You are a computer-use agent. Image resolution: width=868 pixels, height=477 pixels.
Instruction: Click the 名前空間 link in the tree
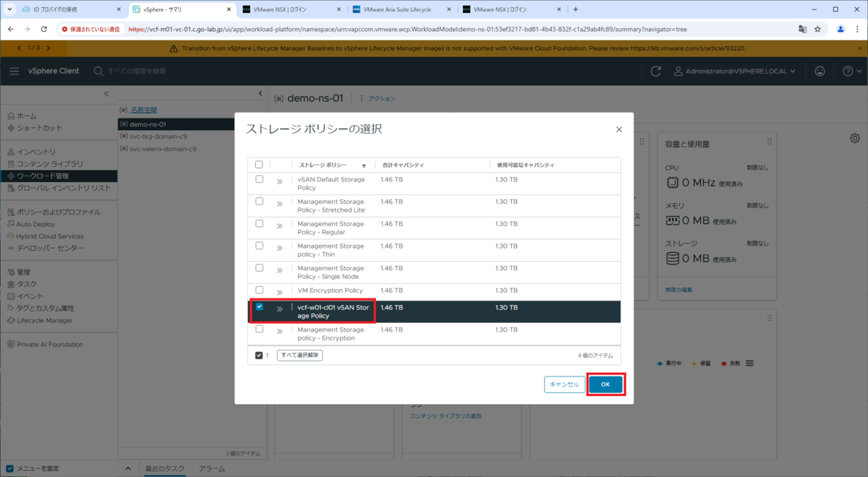(143, 110)
